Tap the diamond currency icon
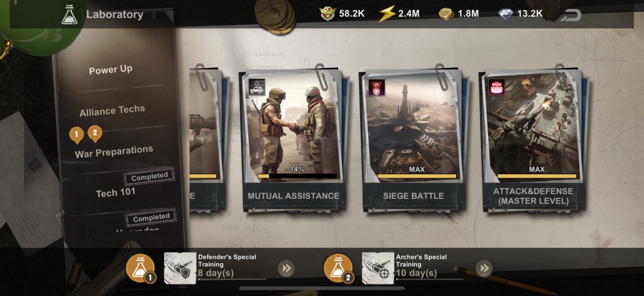This screenshot has width=644, height=296. [x=506, y=14]
